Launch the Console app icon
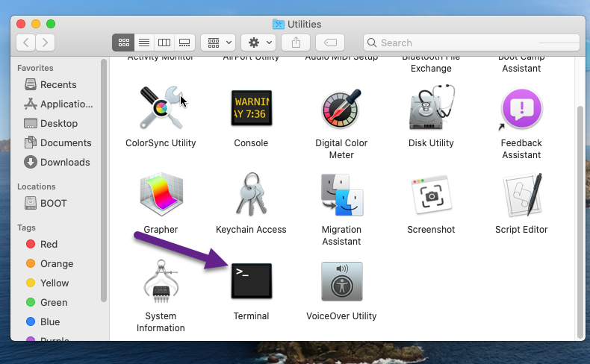The image size is (590, 364). coord(252,108)
